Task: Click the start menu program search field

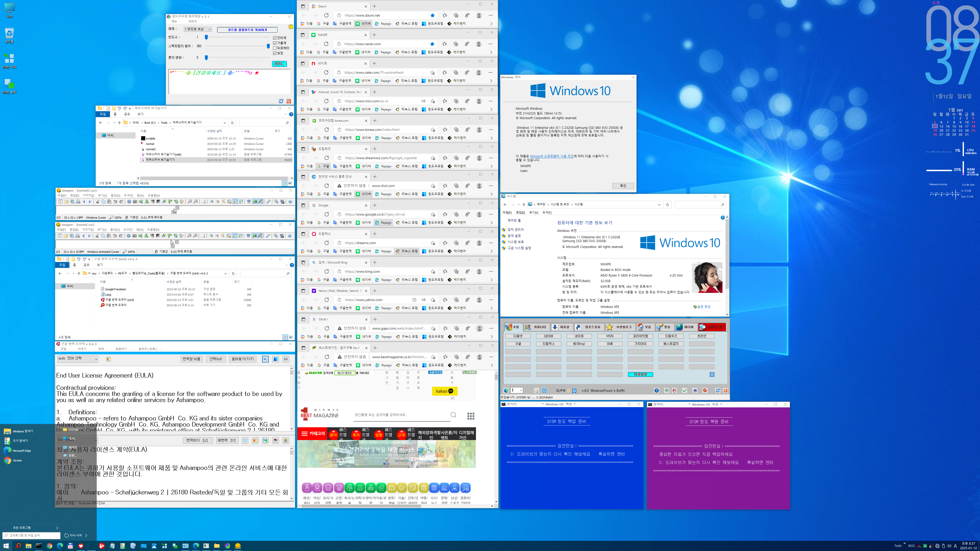Action: pyautogui.click(x=32, y=535)
